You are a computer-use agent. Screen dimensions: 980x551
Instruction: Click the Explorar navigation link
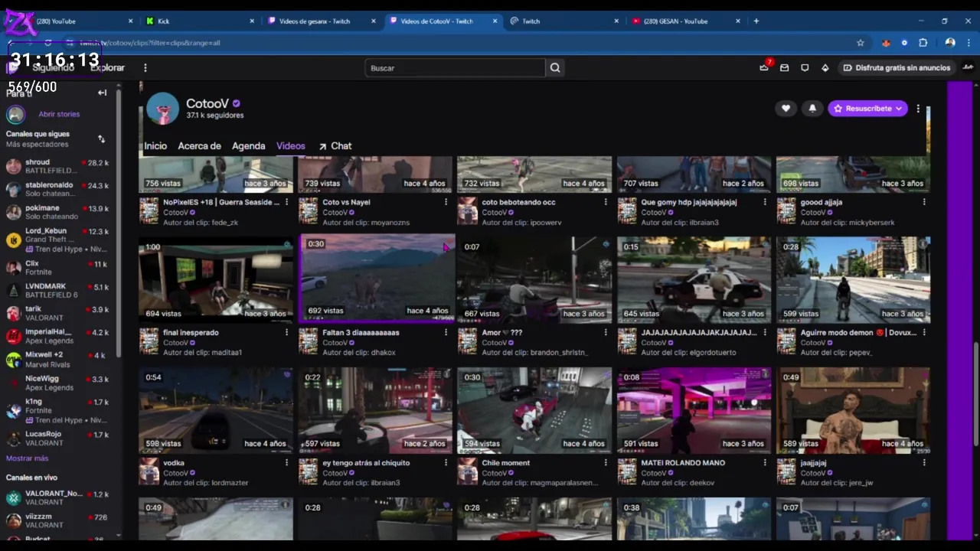(x=107, y=68)
